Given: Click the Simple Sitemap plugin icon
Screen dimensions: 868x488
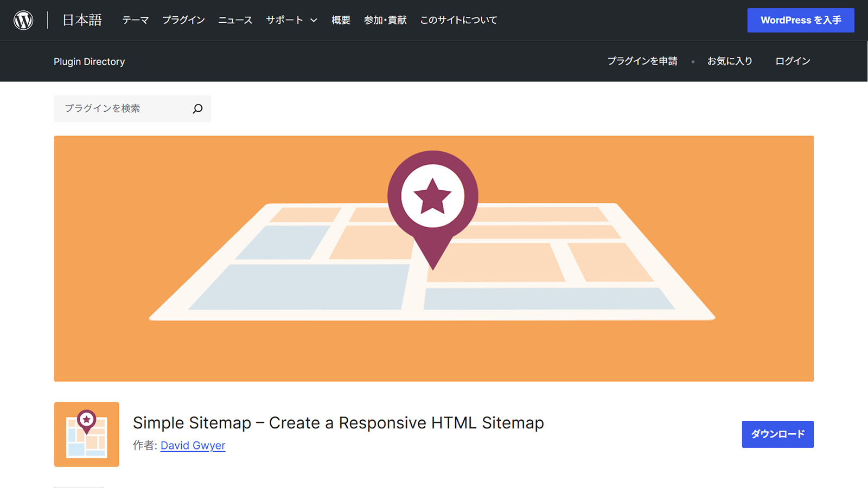Looking at the screenshot, I should pos(87,434).
